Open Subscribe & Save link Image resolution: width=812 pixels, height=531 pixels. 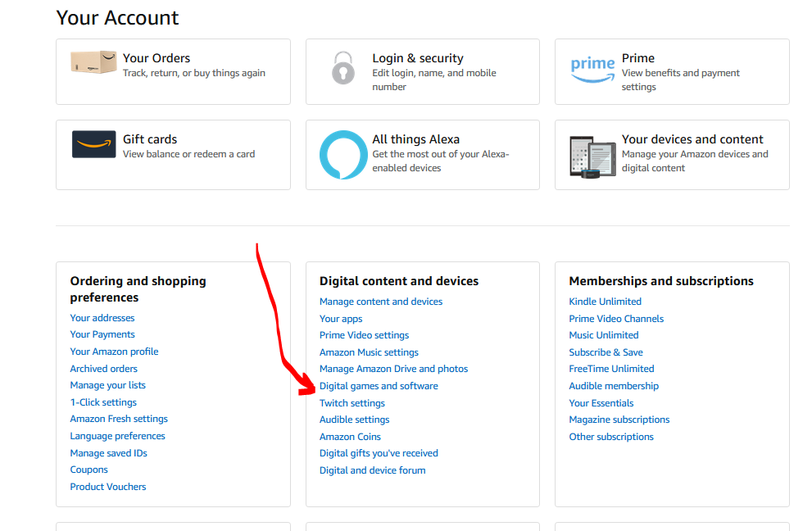pyautogui.click(x=606, y=352)
